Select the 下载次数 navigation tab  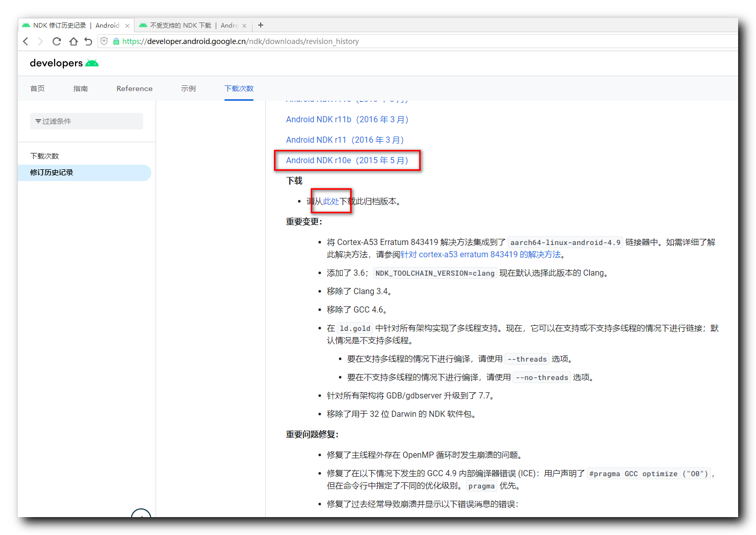239,88
